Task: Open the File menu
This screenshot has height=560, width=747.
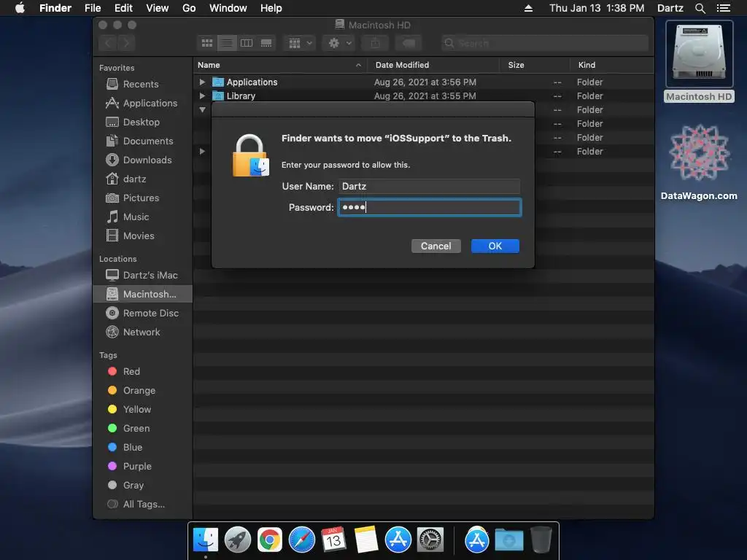Action: (93, 8)
